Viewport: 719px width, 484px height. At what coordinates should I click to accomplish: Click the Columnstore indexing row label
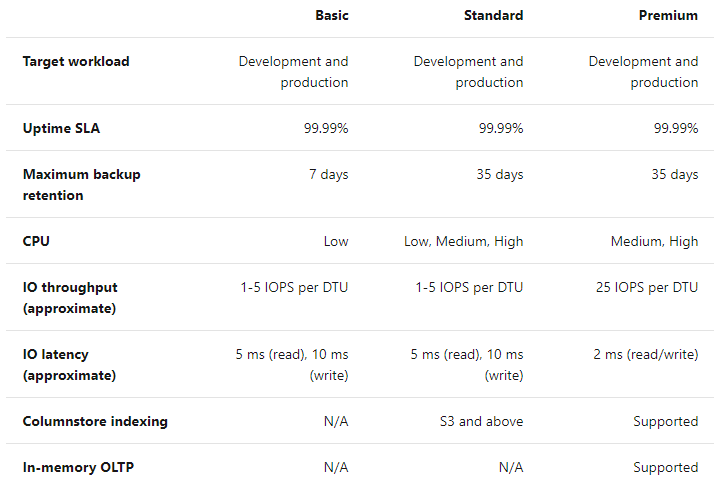pyautogui.click(x=95, y=421)
